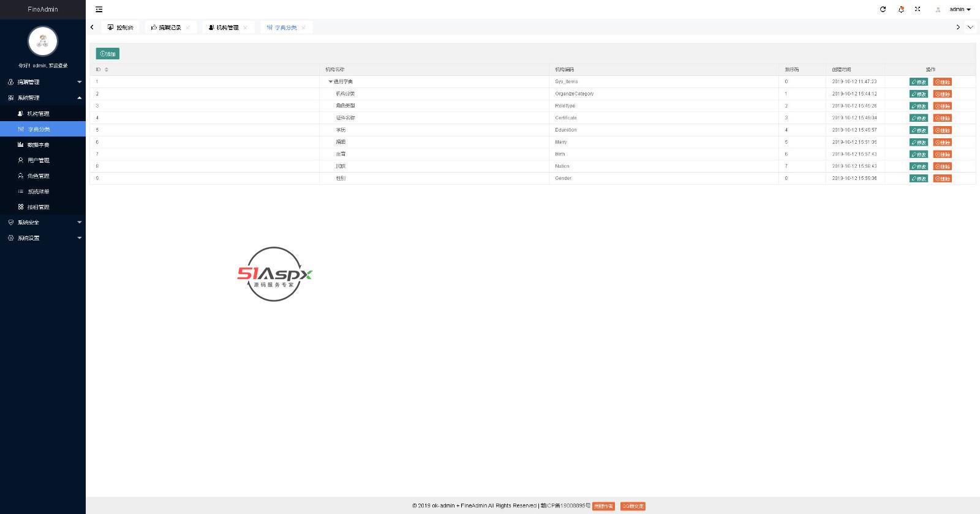Collapse the sidebar with the menu-fold icon

pos(99,9)
